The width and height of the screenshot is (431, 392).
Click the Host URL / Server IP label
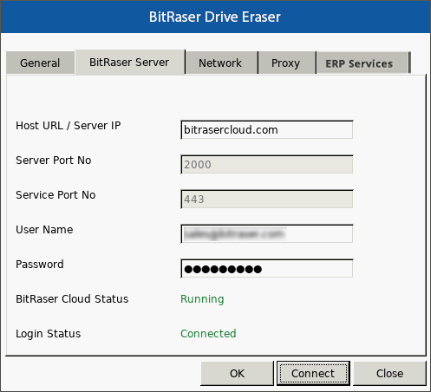point(68,126)
